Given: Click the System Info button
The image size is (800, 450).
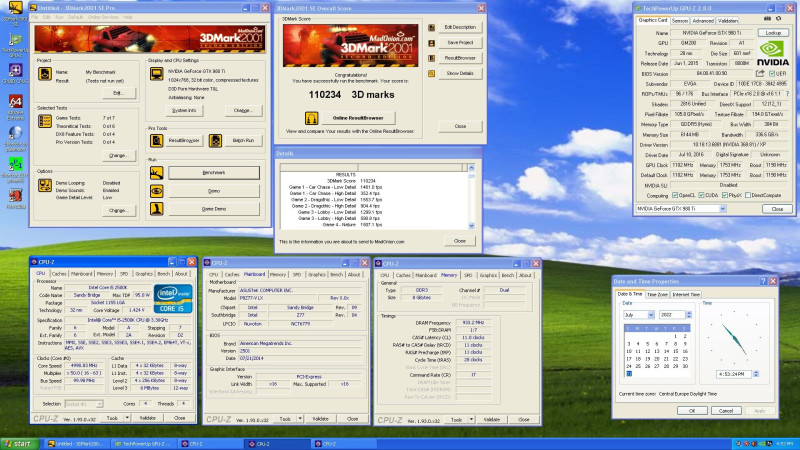Looking at the screenshot, I should click(x=184, y=110).
